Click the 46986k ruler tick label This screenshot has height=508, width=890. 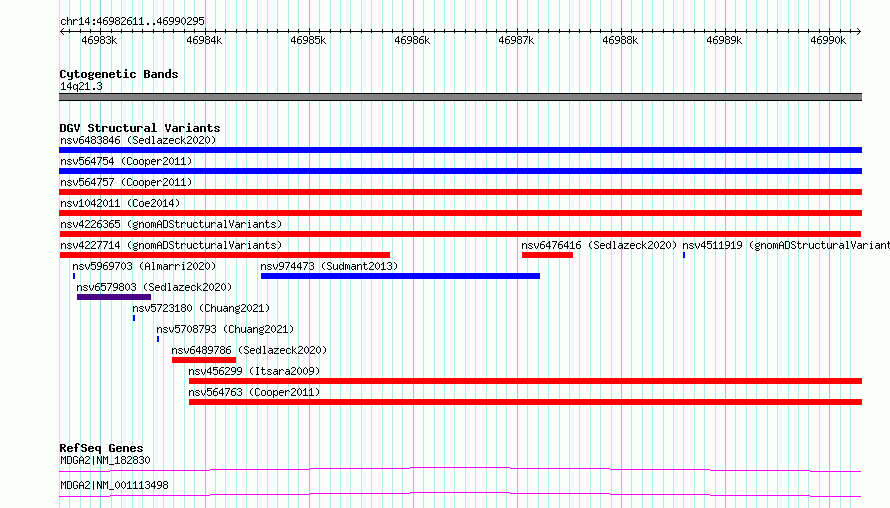point(412,40)
